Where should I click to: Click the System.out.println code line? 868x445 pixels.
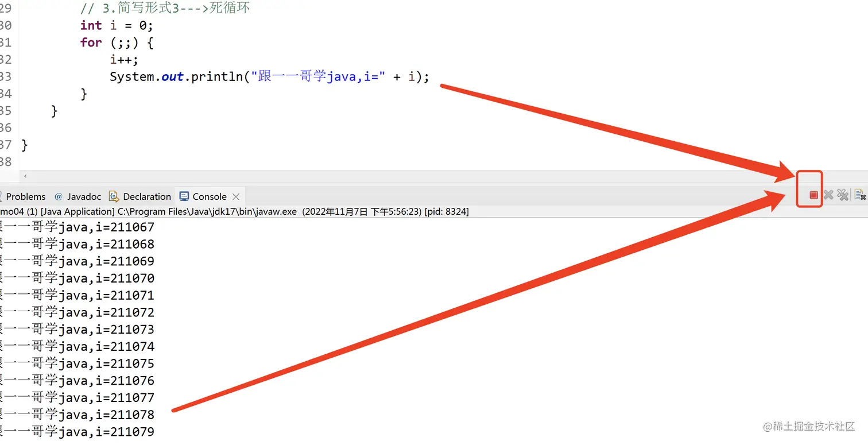(x=269, y=76)
